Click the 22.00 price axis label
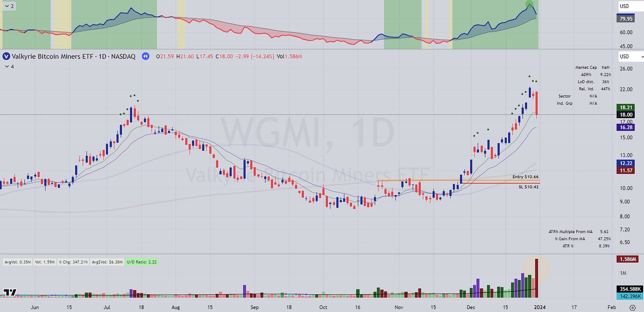The image size is (644, 312). point(626,89)
